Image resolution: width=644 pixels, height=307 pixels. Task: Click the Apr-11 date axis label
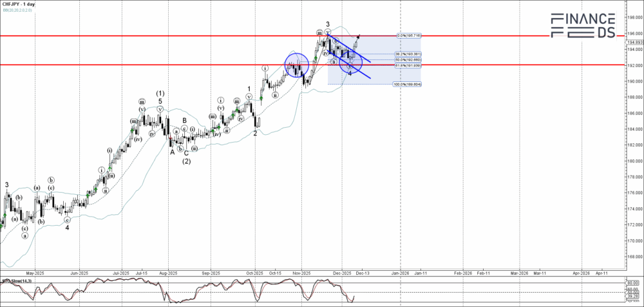(x=601, y=273)
